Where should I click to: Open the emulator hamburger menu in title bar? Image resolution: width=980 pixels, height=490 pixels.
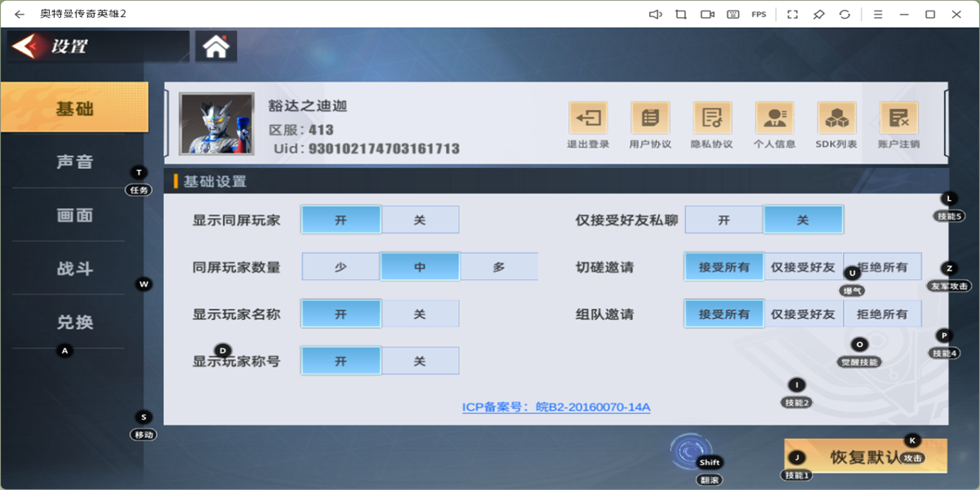(878, 14)
